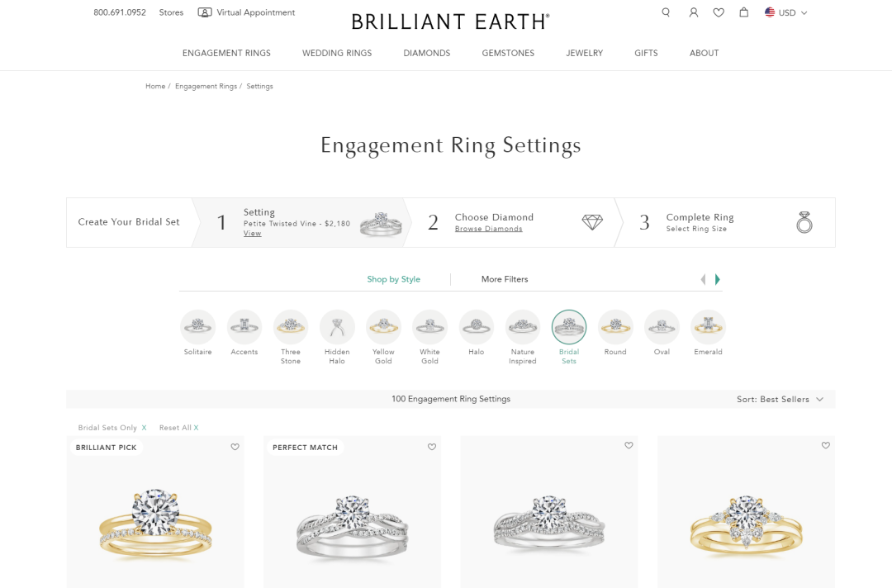The width and height of the screenshot is (892, 588).
Task: Favorite the Brilliant Pick ring
Action: coord(235,447)
